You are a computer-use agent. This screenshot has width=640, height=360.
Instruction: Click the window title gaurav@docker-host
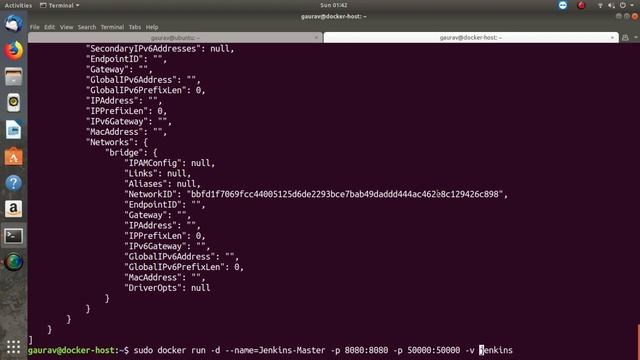point(333,16)
